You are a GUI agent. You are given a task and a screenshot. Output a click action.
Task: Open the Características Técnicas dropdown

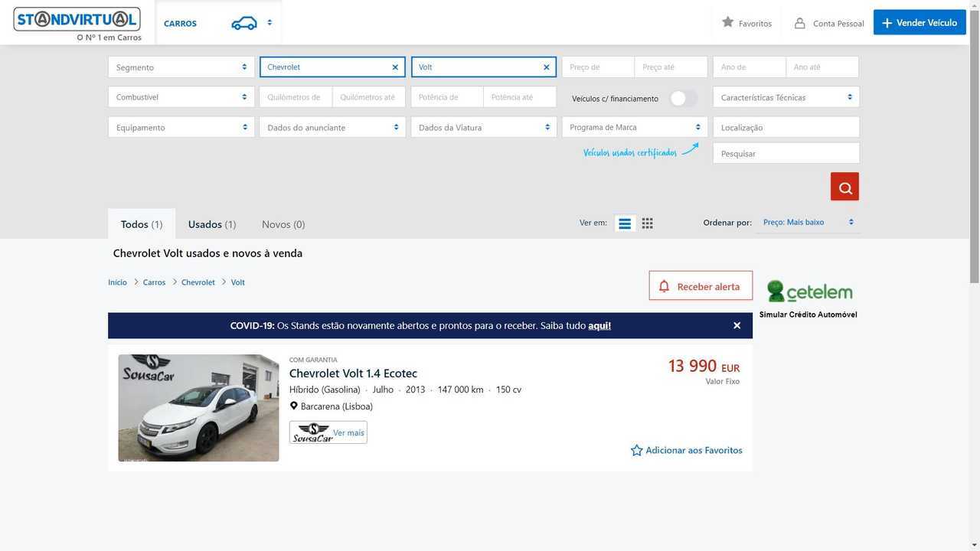click(786, 97)
